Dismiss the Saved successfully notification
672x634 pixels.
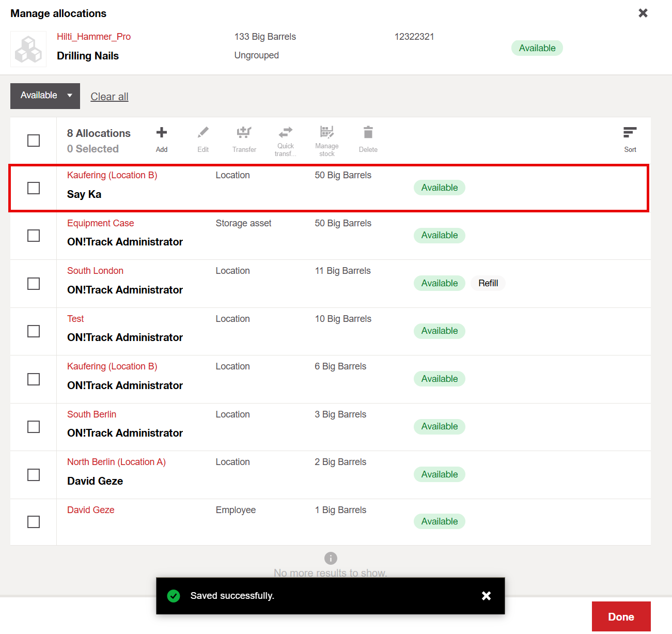pos(486,596)
